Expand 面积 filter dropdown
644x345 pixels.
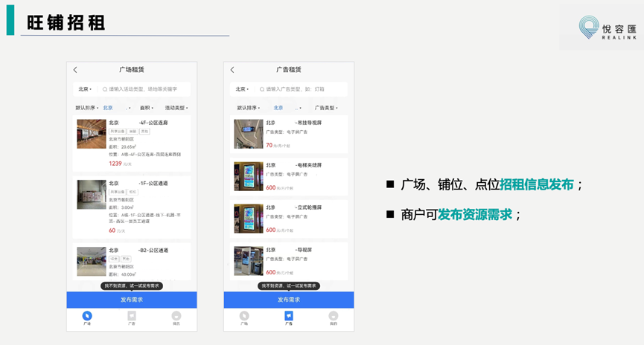(147, 108)
